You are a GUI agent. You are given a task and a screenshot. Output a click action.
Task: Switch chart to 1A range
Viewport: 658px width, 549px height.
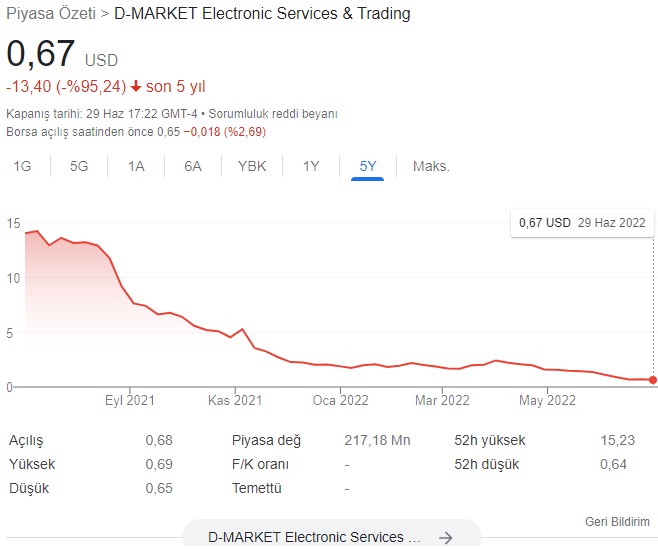pyautogui.click(x=136, y=166)
